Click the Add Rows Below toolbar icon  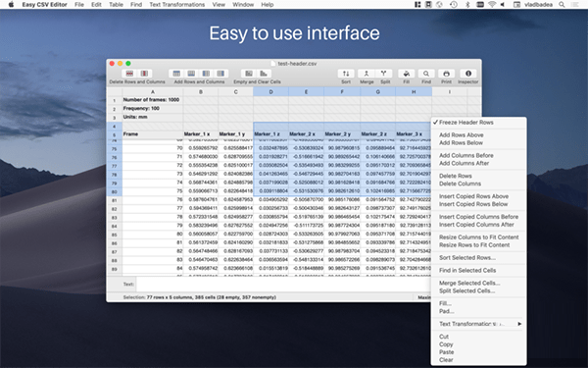point(191,74)
